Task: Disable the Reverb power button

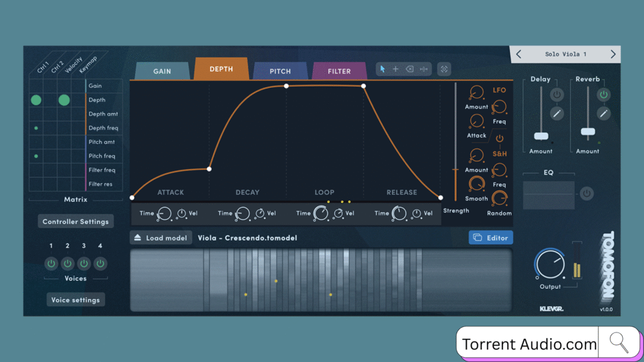Action: click(x=604, y=95)
